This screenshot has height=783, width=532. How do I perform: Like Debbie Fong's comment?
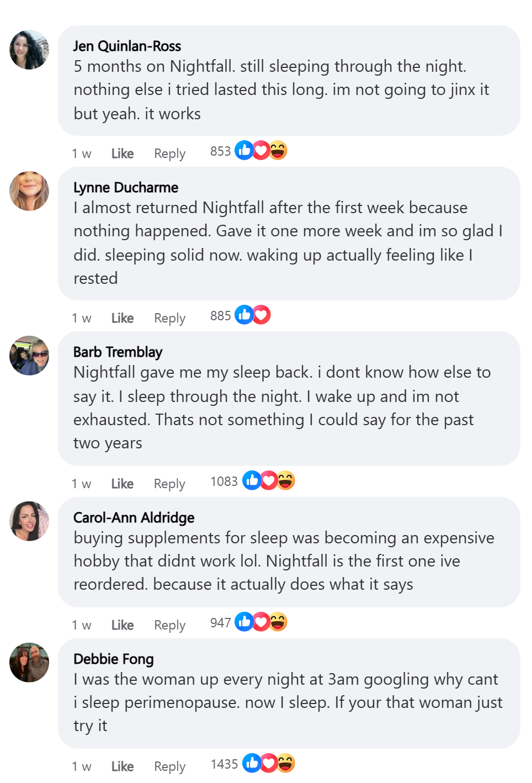pyautogui.click(x=123, y=766)
